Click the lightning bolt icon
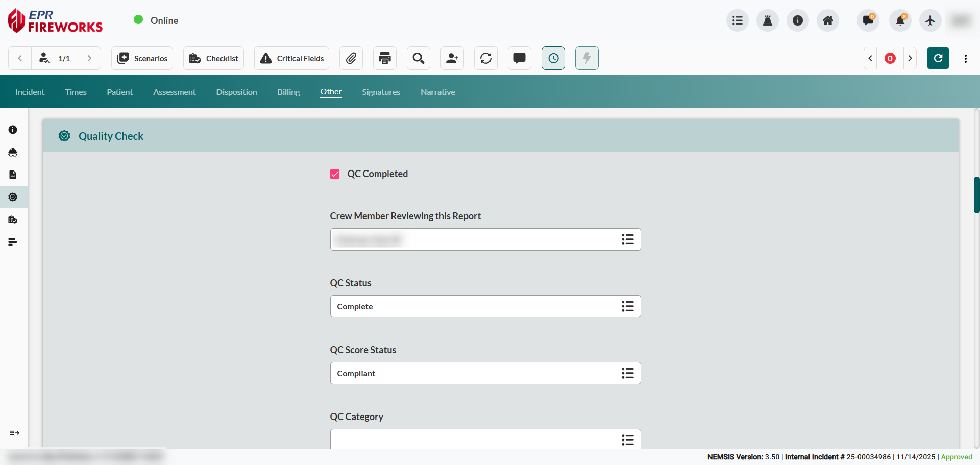This screenshot has height=465, width=980. click(587, 58)
